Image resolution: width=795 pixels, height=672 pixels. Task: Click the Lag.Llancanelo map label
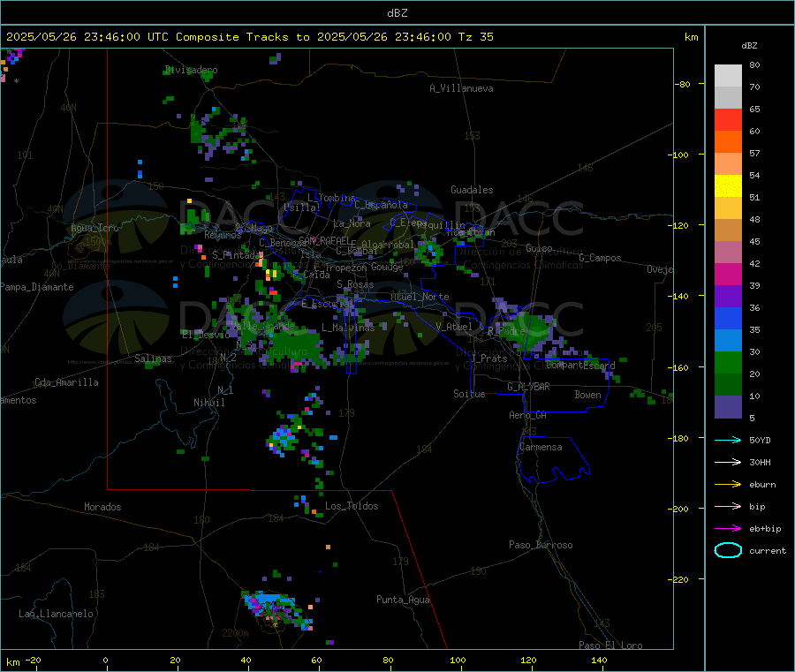56,614
